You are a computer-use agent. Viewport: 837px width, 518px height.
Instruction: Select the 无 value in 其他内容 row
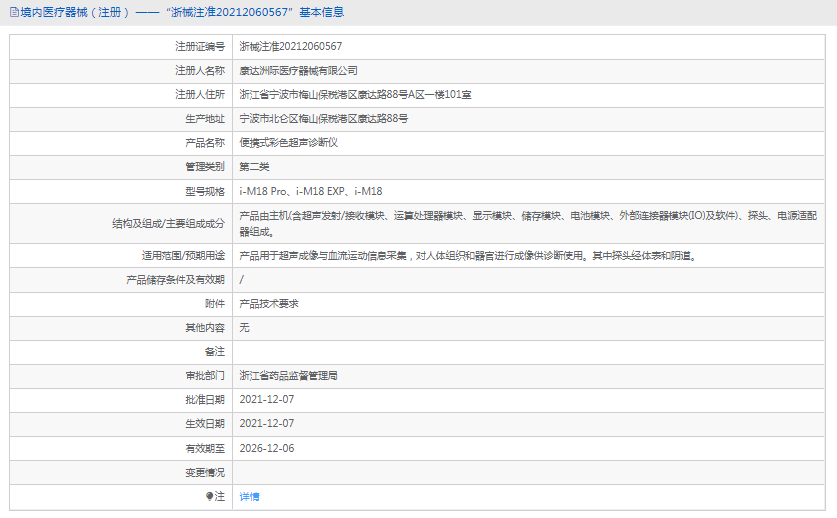click(x=244, y=327)
